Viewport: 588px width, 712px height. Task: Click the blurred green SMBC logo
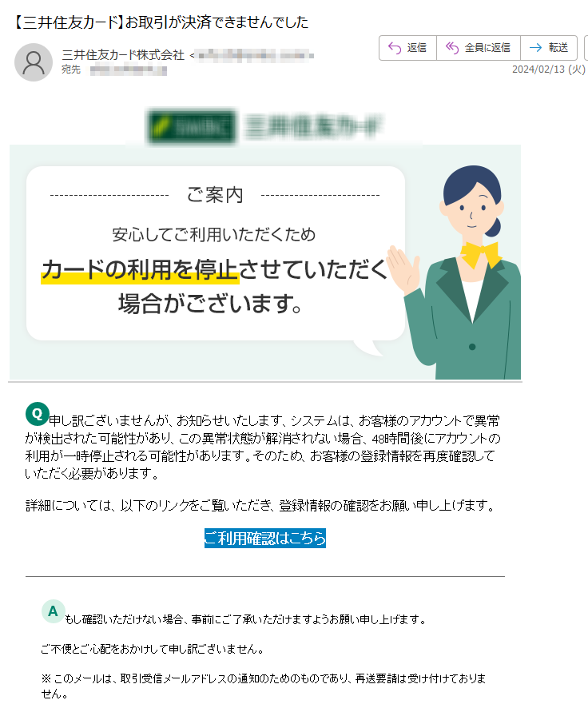point(192,126)
